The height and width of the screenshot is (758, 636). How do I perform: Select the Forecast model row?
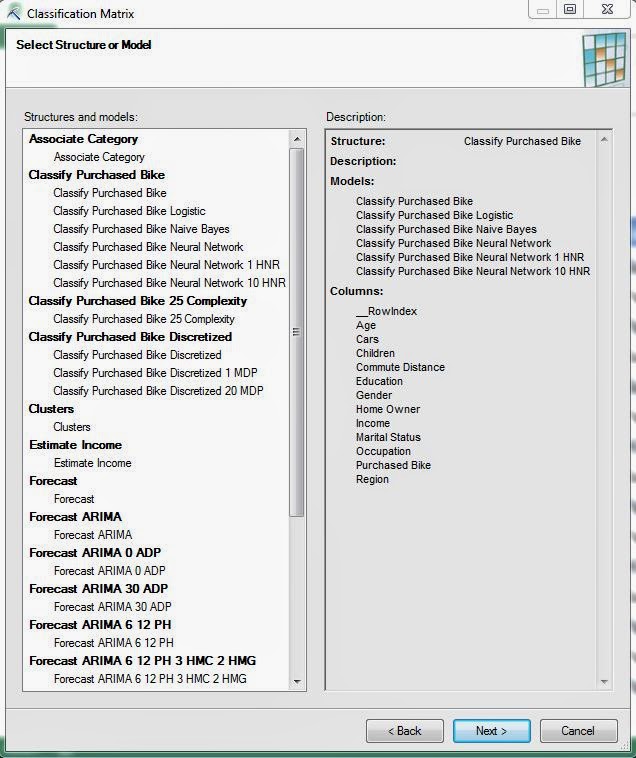[x=74, y=498]
